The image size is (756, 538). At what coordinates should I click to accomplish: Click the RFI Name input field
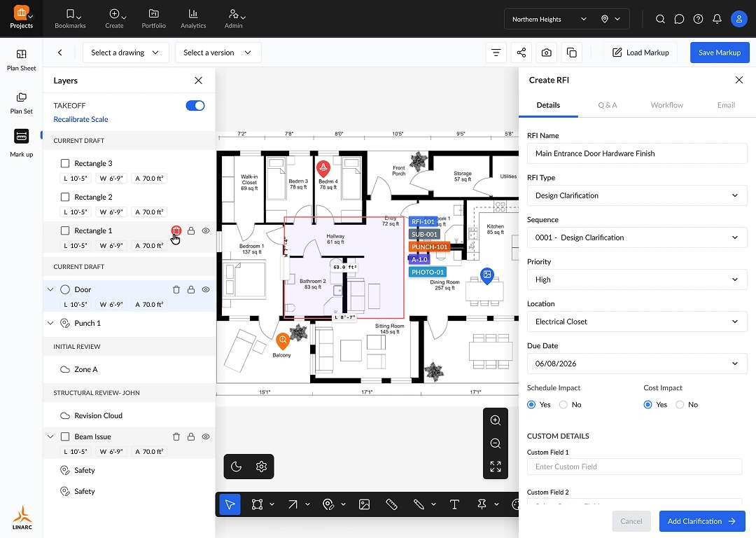click(x=637, y=153)
